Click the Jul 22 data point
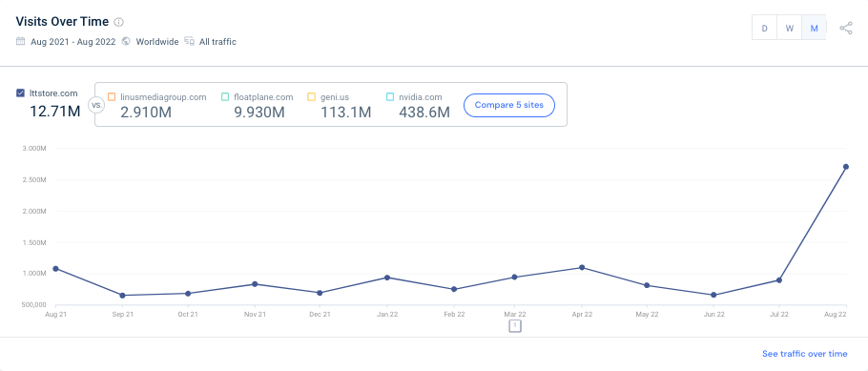This screenshot has height=371, width=868. [779, 280]
